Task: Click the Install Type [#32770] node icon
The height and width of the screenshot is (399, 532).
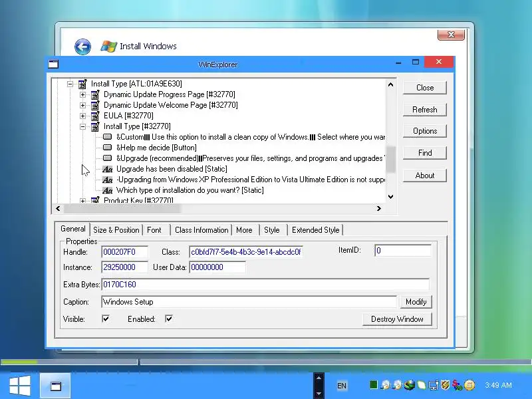Action: (x=95, y=126)
